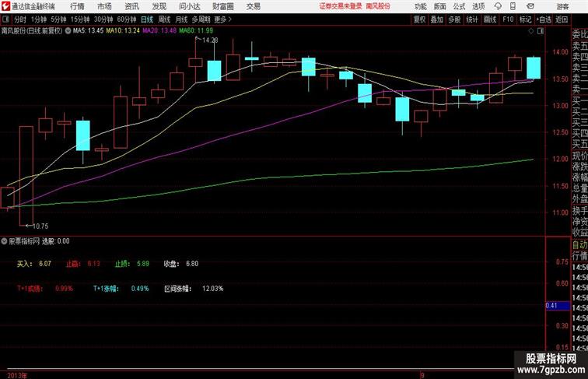Click the MA5: 13.45 label
588x379 pixels.
[88, 31]
